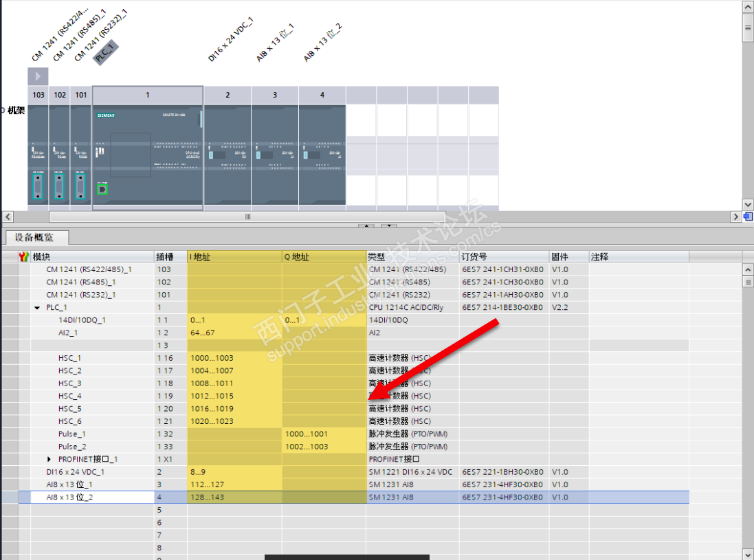The image size is (754, 560).
Task: Edit I address 112...127 cell
Action: (x=234, y=484)
